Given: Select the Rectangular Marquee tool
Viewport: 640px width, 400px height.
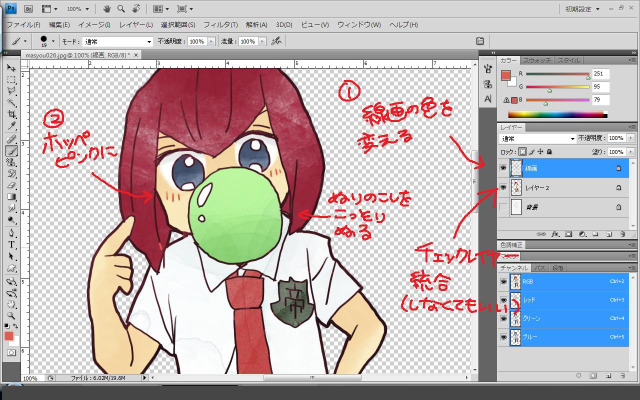Looking at the screenshot, I should click(x=10, y=78).
